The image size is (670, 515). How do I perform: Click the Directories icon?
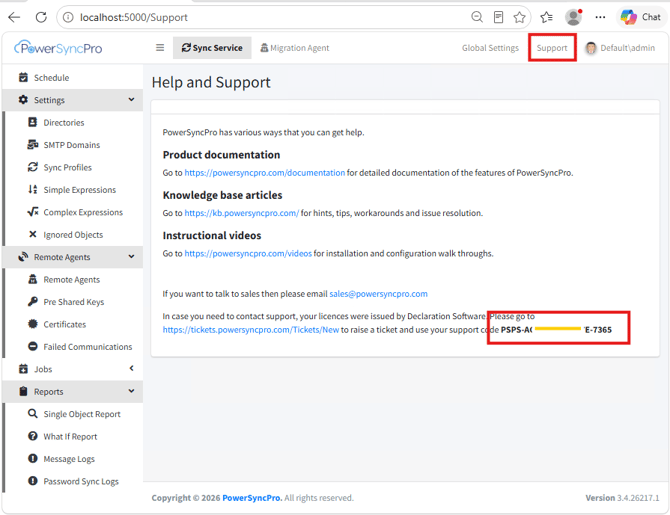click(32, 122)
